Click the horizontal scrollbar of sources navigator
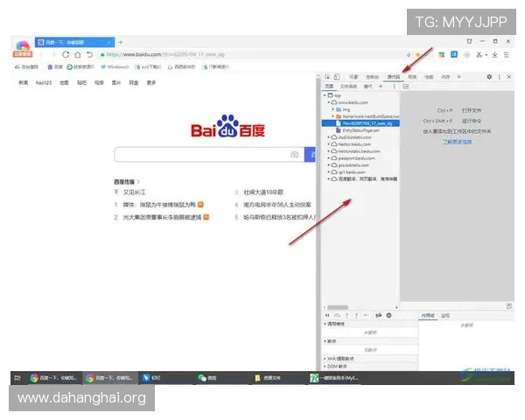This screenshot has width=525, height=420. click(x=338, y=307)
